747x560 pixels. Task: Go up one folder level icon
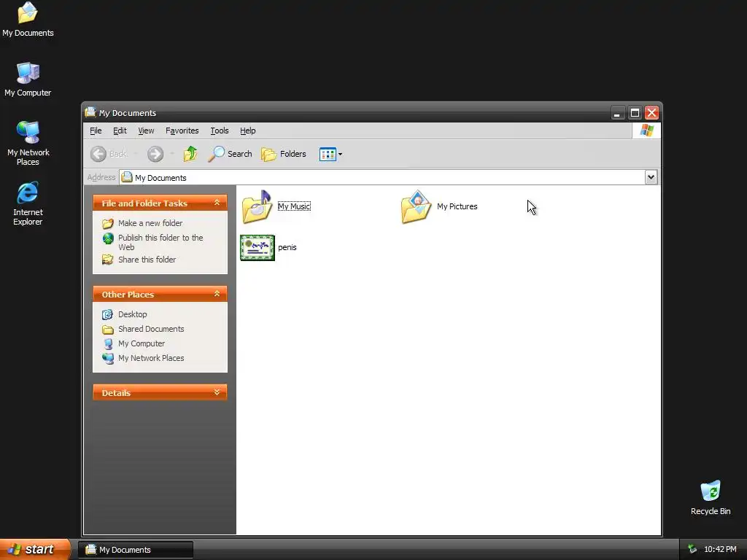point(190,153)
